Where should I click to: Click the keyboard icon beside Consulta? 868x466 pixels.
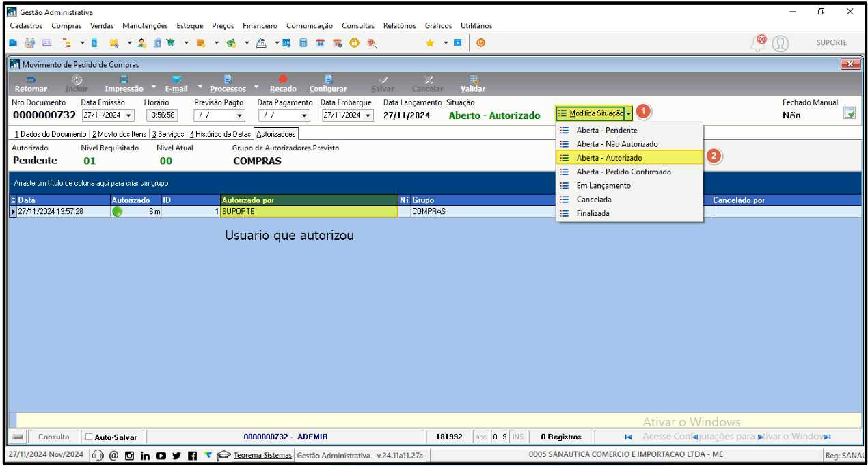[x=17, y=437]
